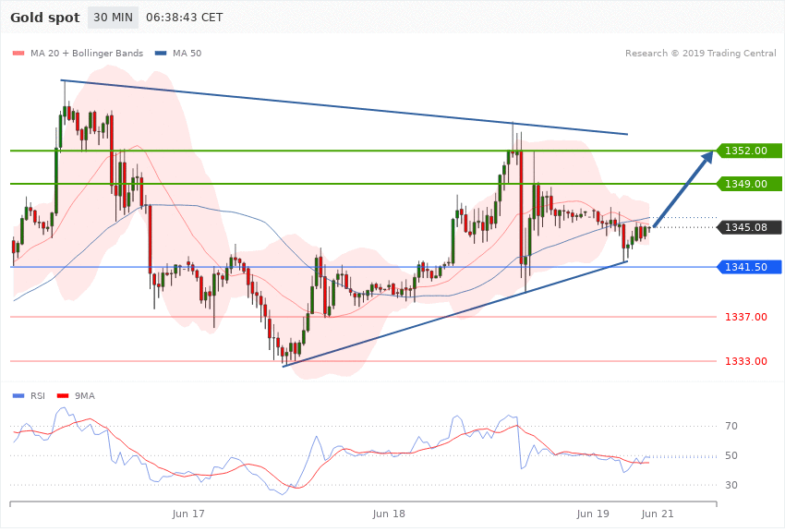
Task: Click the 1349.00 green resistance label
Action: click(x=749, y=184)
